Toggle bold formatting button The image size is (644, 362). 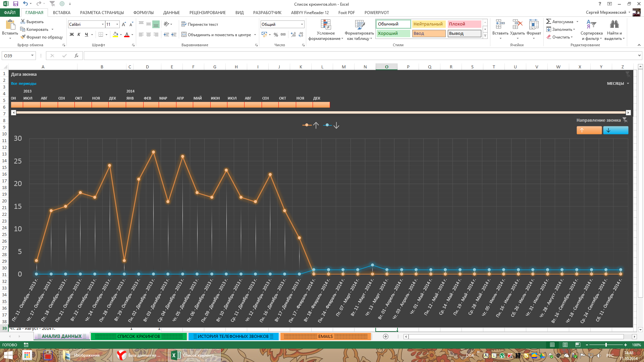(x=71, y=35)
